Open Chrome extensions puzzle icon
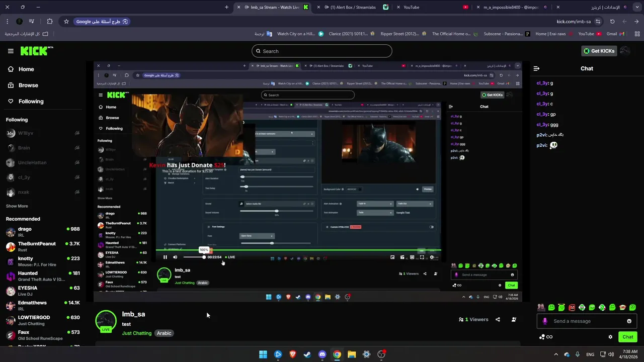The height and width of the screenshot is (362, 644). [x=49, y=22]
